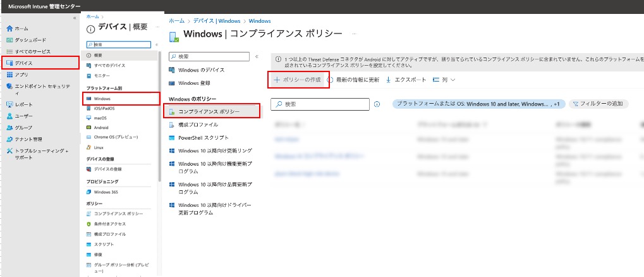Click the Windows enrollment icon

pyautogui.click(x=172, y=83)
